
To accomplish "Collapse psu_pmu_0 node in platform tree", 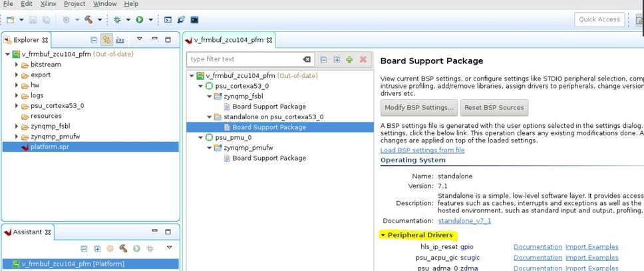I will (200, 138).
